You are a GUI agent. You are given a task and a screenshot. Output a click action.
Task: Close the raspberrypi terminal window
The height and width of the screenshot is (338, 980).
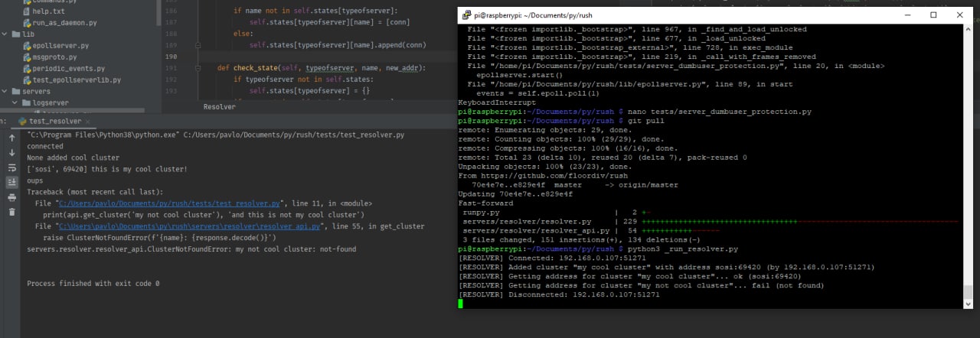[x=960, y=15]
